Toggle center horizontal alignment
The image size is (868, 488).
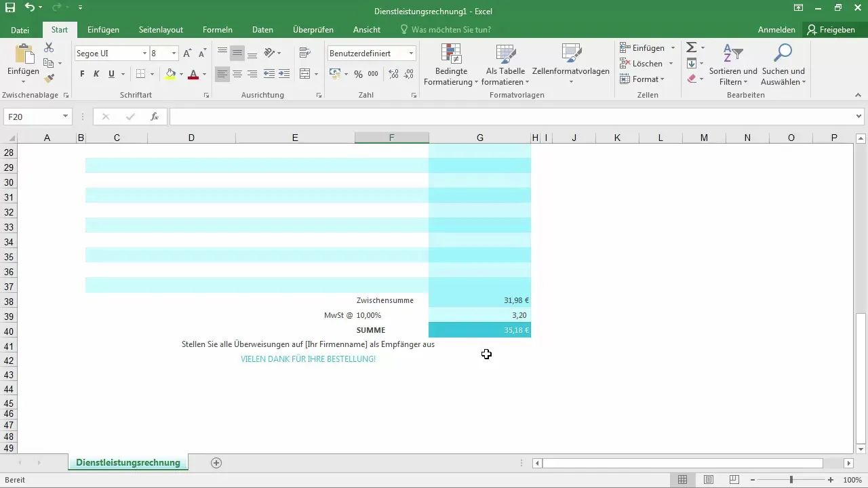click(x=237, y=74)
